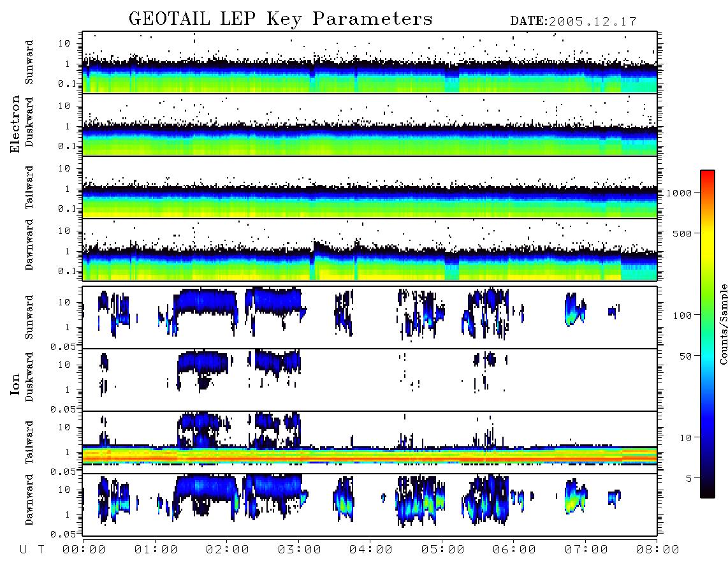728x561 pixels.
Task: Select the electron "Duskward" axis label
Action: coord(30,122)
